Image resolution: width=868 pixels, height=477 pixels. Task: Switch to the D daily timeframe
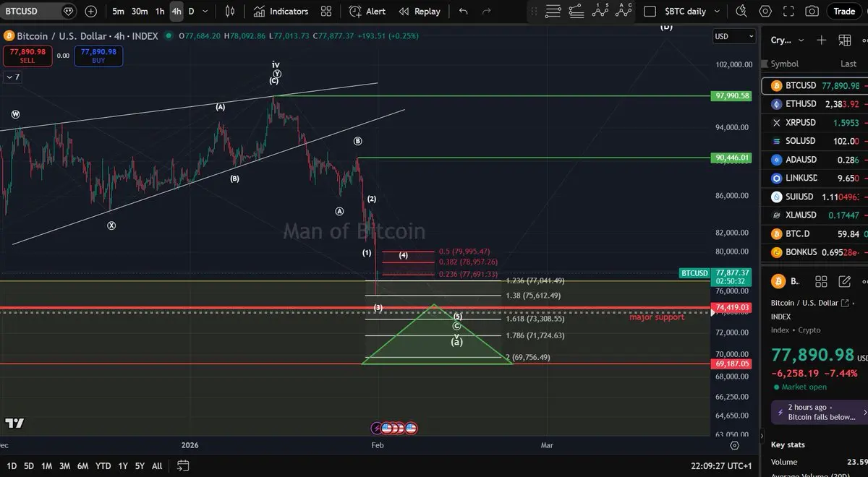[191, 11]
